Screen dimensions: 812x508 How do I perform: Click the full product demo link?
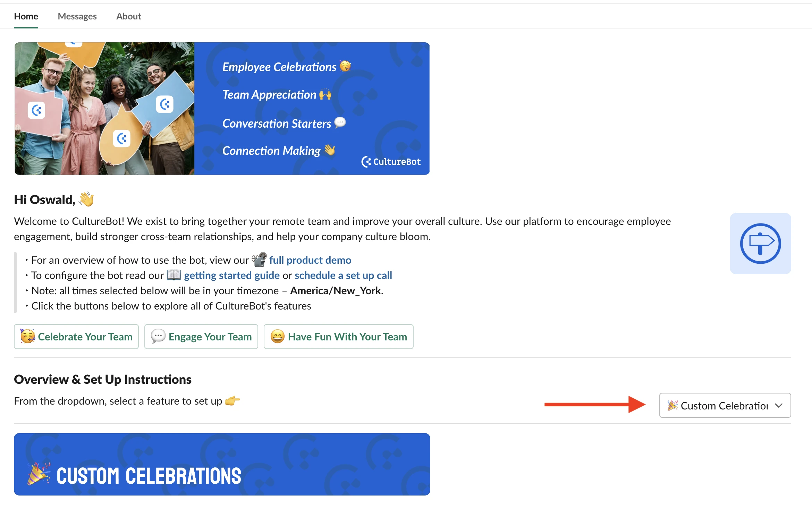tap(310, 259)
